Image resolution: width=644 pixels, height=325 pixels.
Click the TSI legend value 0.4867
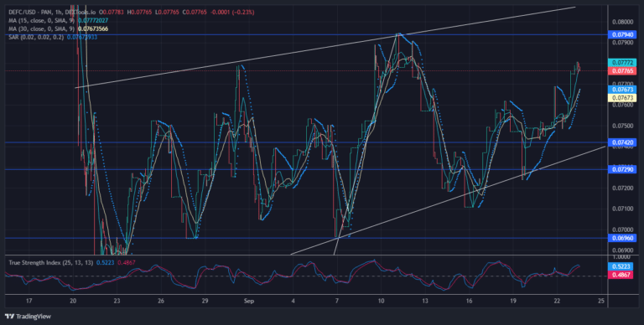[x=127, y=263]
